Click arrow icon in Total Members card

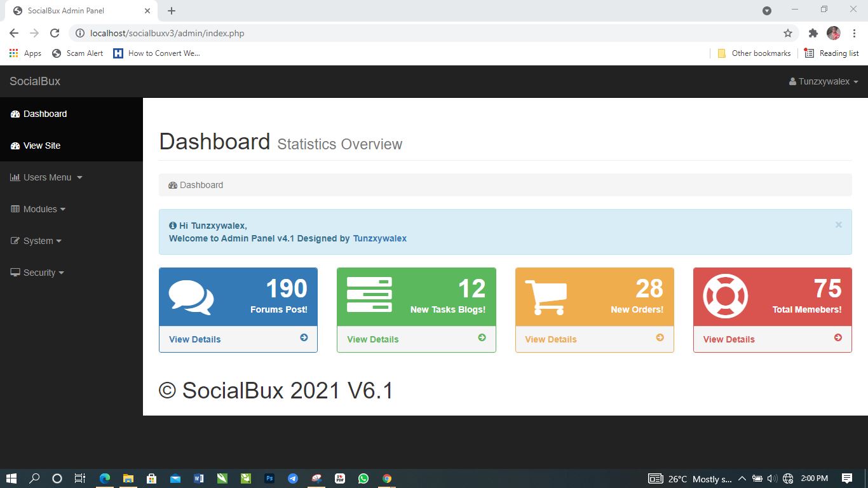(x=837, y=338)
